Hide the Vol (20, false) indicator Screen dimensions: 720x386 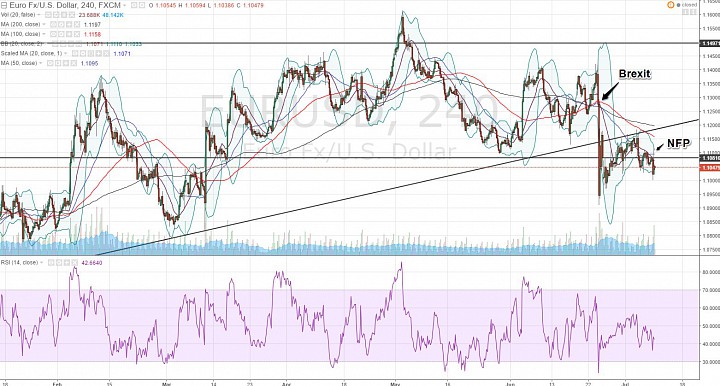(x=48, y=15)
